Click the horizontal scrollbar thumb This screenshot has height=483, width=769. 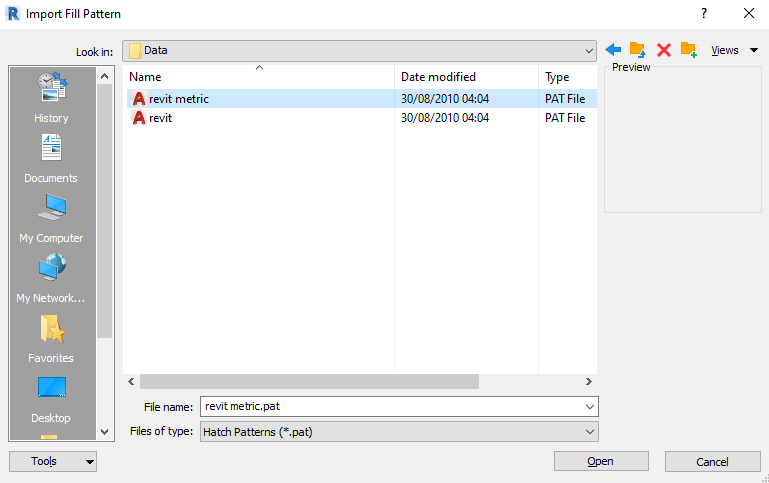coord(309,381)
